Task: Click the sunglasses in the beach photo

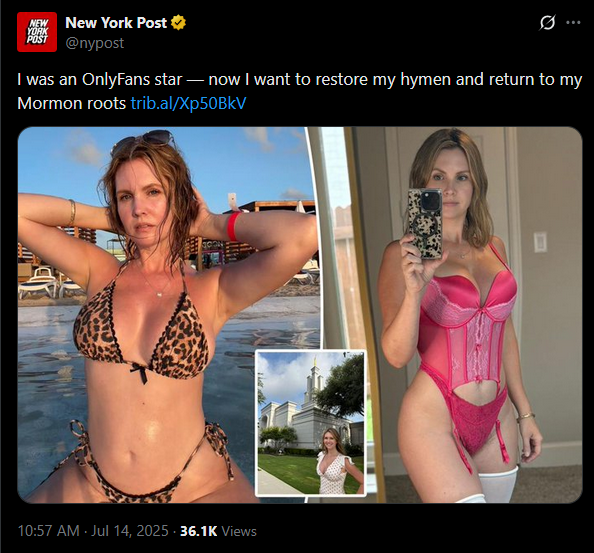Action: [146, 140]
